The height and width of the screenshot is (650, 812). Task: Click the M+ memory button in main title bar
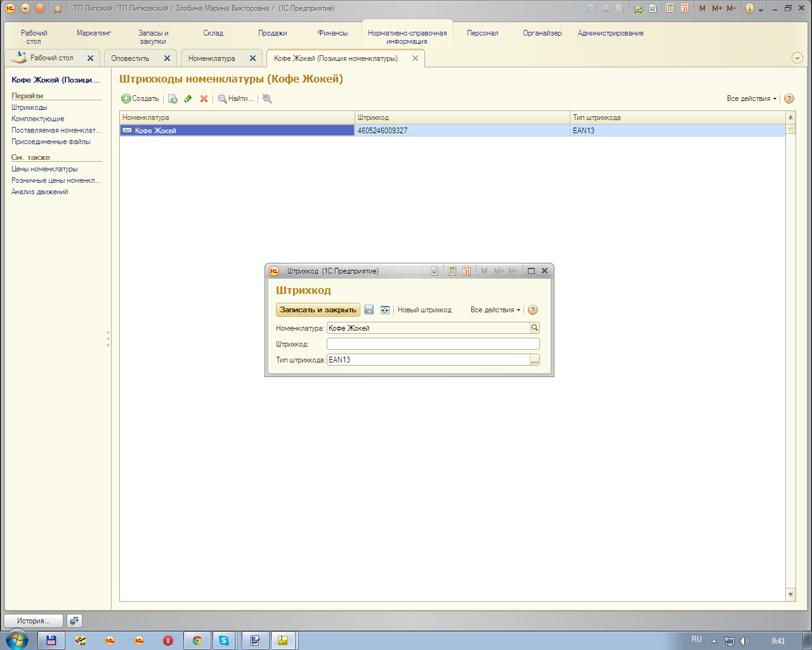point(717,8)
